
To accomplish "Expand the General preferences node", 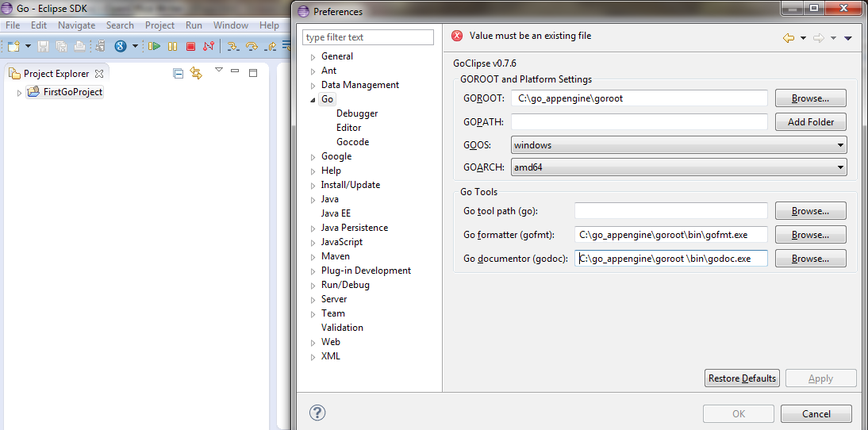I will (x=313, y=57).
